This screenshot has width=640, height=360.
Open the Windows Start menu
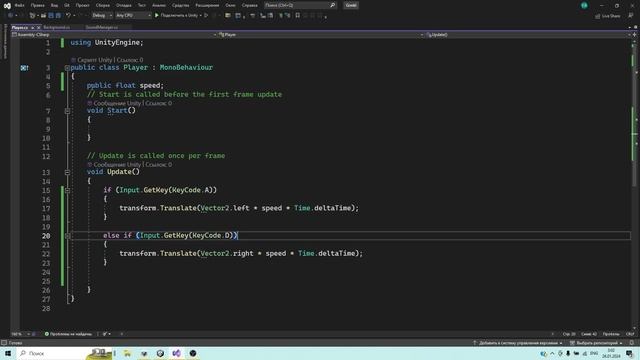tap(8, 353)
